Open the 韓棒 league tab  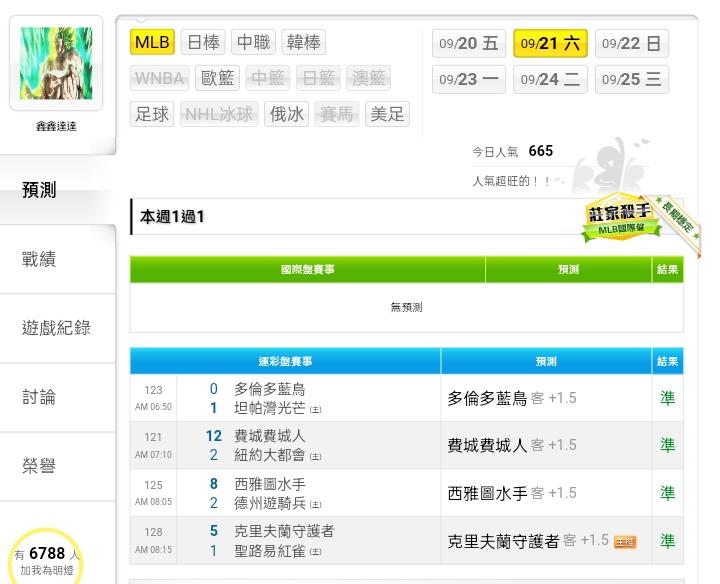(x=304, y=42)
